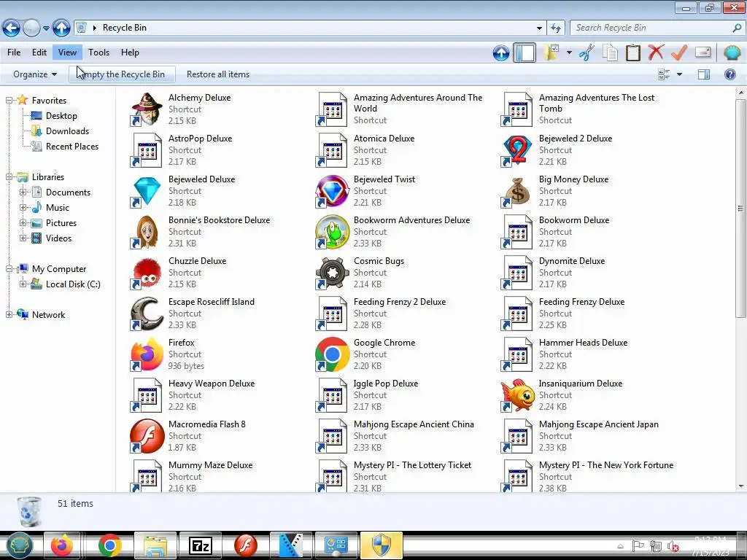Select the Chuzzle Deluxe red fuzzy icon
747x560 pixels.
[147, 273]
